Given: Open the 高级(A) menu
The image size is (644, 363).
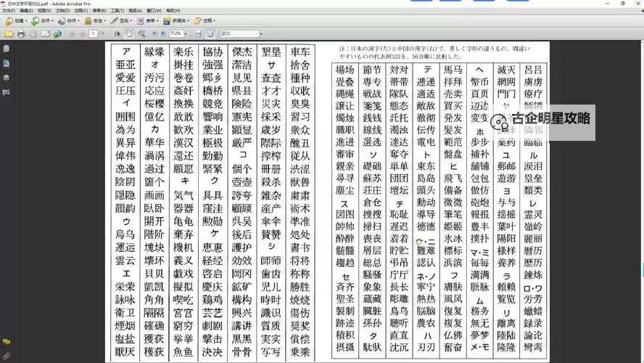Looking at the screenshot, I should click(x=135, y=11).
